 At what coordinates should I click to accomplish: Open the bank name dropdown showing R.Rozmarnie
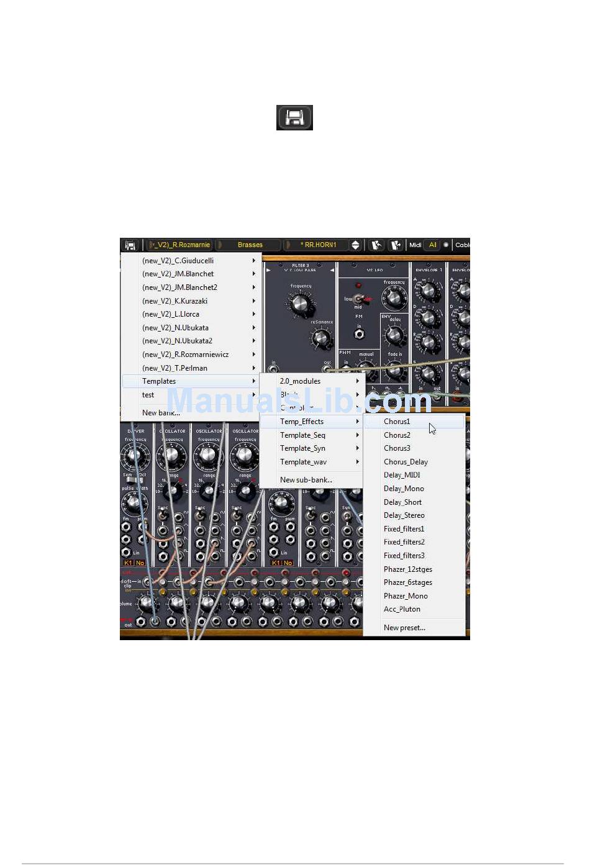pos(181,245)
